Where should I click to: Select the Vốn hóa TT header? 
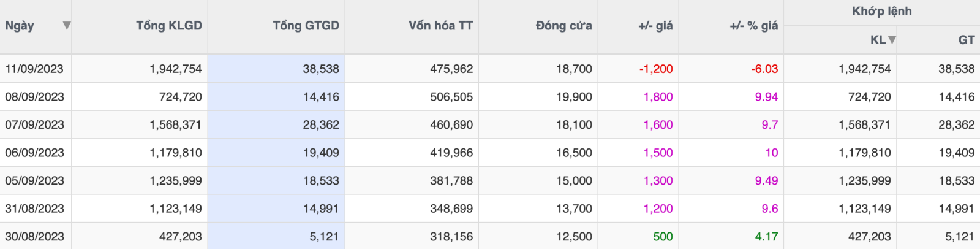(x=440, y=26)
